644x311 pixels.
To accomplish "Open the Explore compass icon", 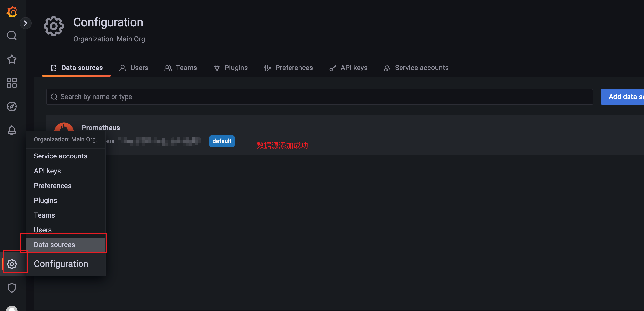I will [12, 107].
